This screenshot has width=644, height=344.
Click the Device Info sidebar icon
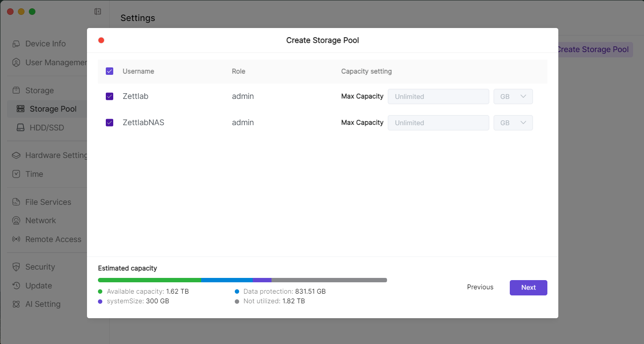pos(16,44)
